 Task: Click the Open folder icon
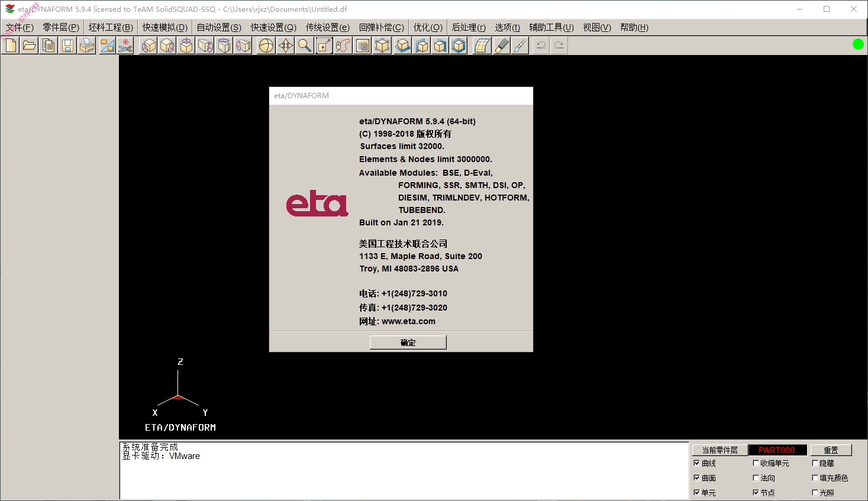pyautogui.click(x=30, y=46)
